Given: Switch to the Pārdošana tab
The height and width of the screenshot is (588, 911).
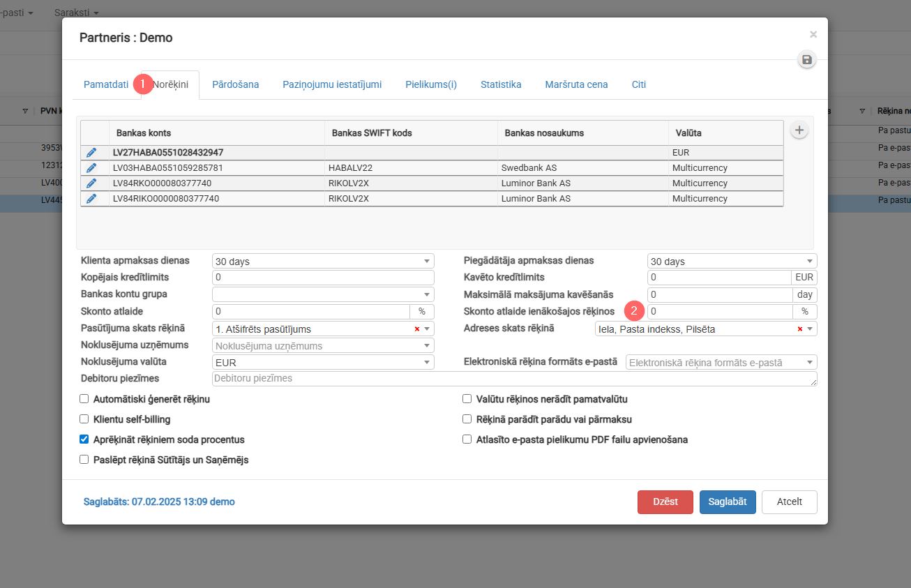Looking at the screenshot, I should point(236,84).
